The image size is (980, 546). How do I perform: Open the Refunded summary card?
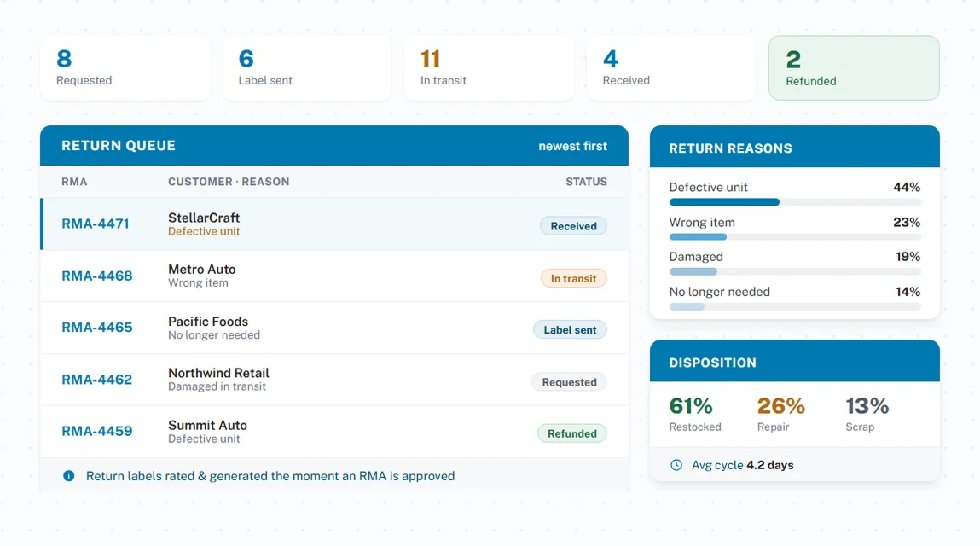tap(854, 68)
